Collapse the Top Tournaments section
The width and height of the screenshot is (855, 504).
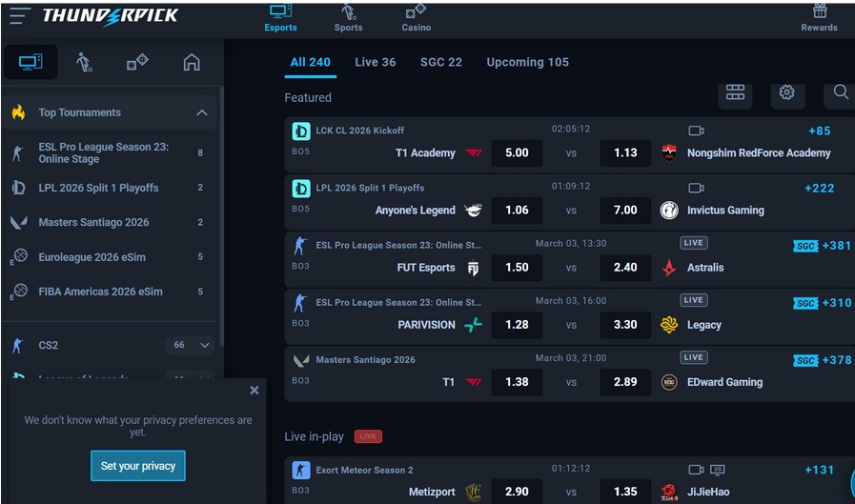click(202, 112)
